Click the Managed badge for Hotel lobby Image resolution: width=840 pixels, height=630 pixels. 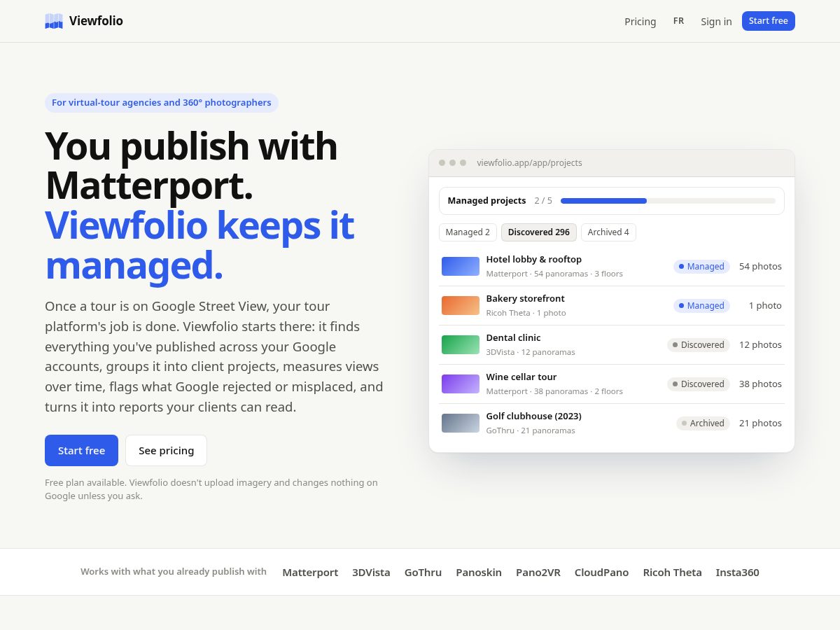701,267
